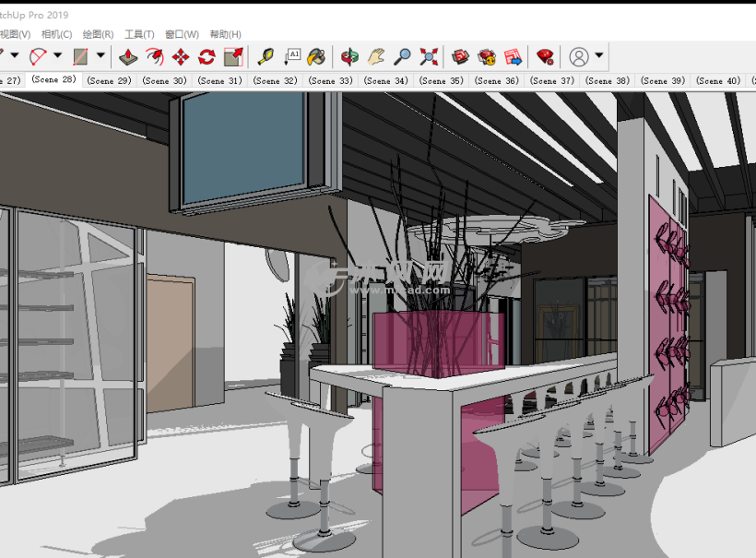This screenshot has height=558, width=756.
Task: Click the brown door in the model
Action: point(171,342)
